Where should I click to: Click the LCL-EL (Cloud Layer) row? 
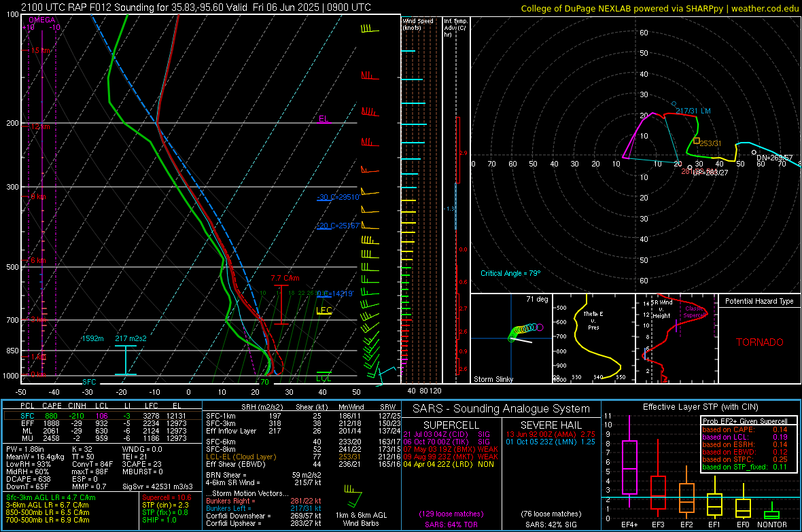coord(303,457)
